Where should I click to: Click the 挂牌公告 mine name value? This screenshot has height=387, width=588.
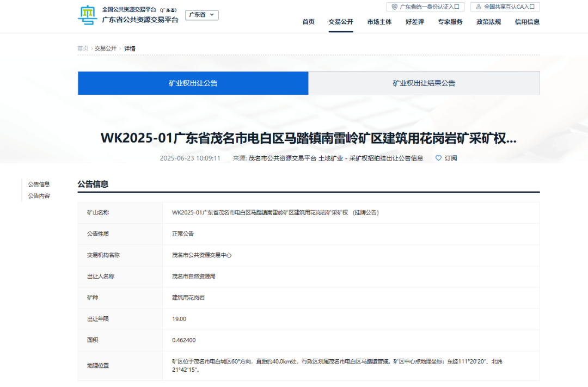click(275, 213)
